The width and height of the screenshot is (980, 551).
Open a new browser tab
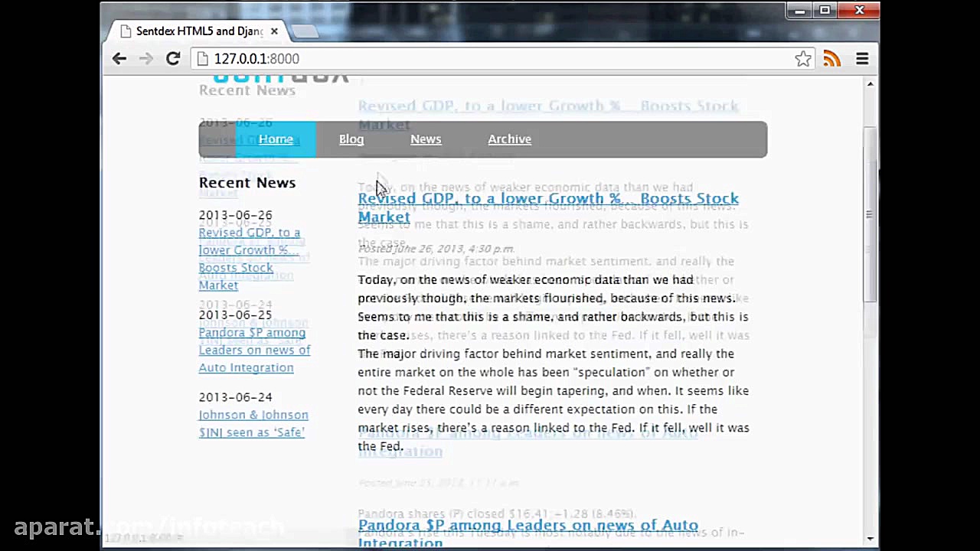click(x=305, y=31)
